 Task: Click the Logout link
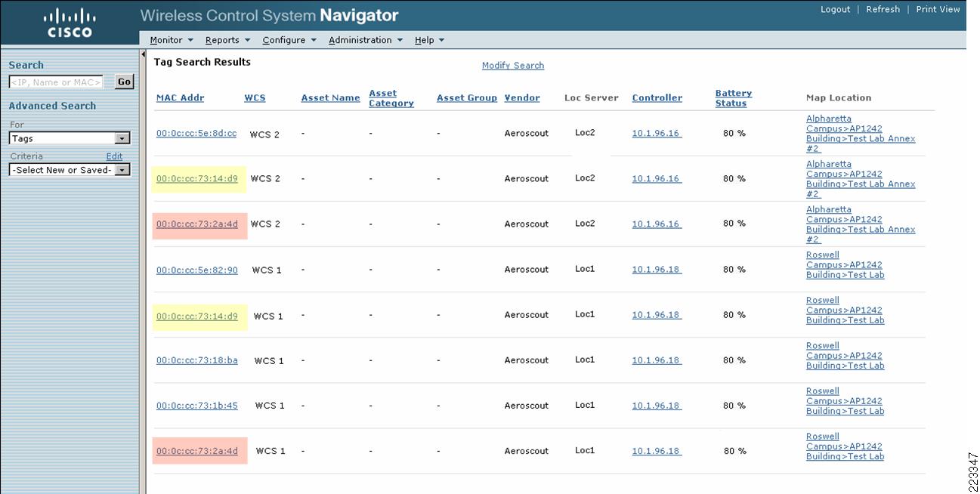(835, 10)
